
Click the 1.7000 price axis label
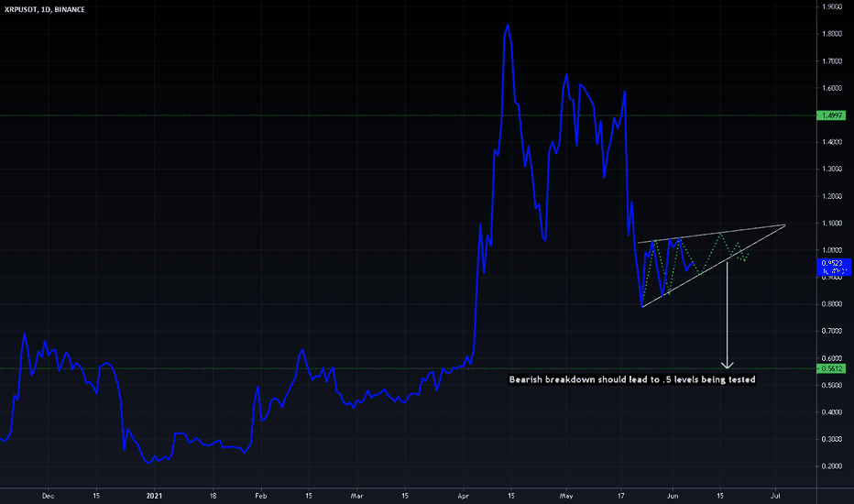pyautogui.click(x=832, y=61)
